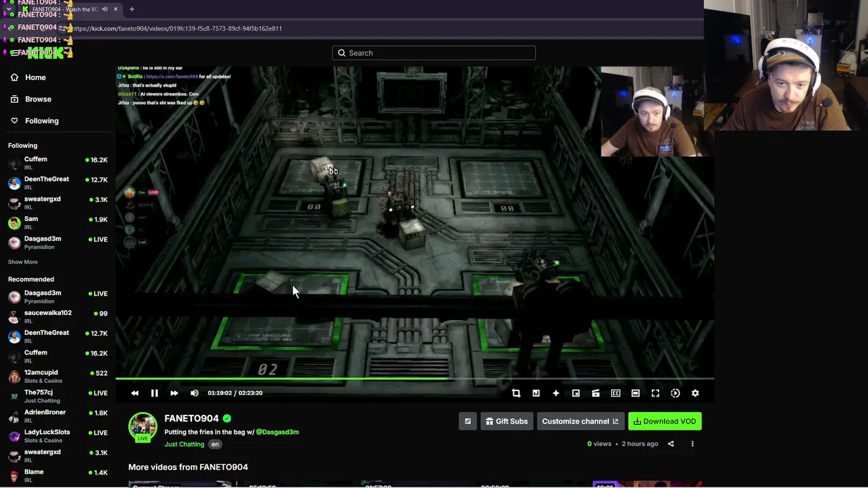The height and width of the screenshot is (488, 868).
Task: Open the stats chart icon in player
Action: click(536, 393)
